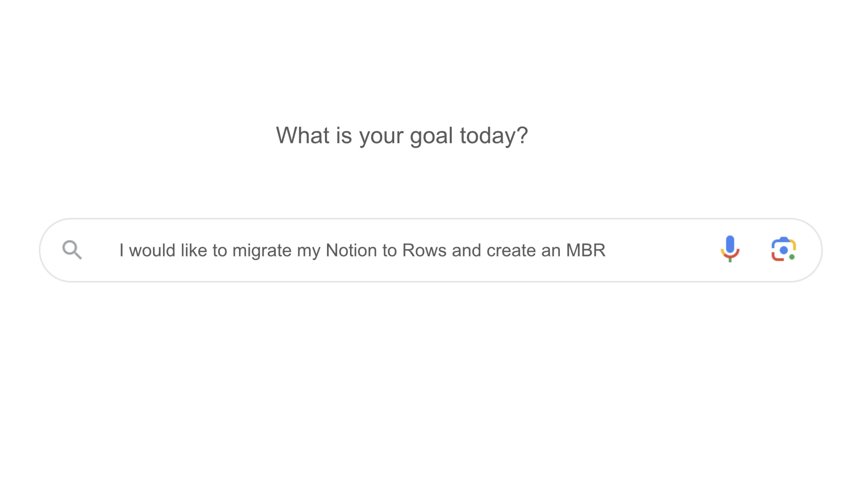Click the word 'your' in the heading
868x488 pixels.
pos(381,137)
